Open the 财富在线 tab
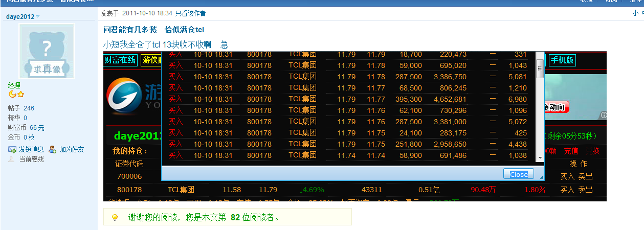The height and width of the screenshot is (230, 644). (120, 60)
